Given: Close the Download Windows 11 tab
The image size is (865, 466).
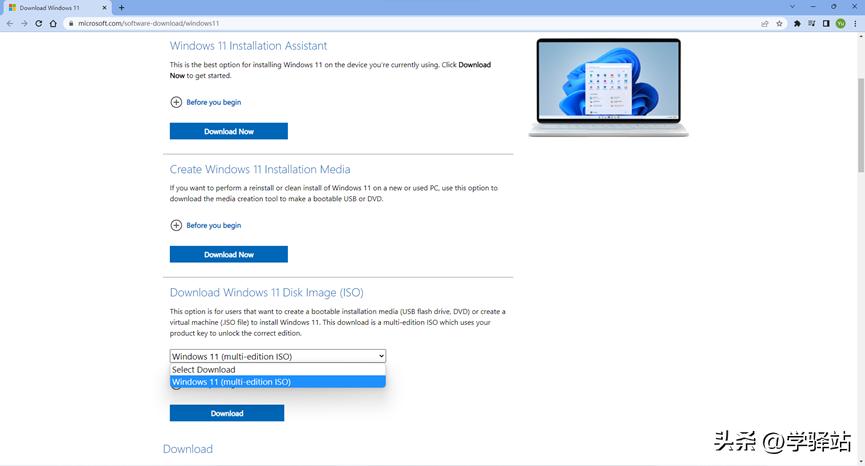Looking at the screenshot, I should 104,8.
